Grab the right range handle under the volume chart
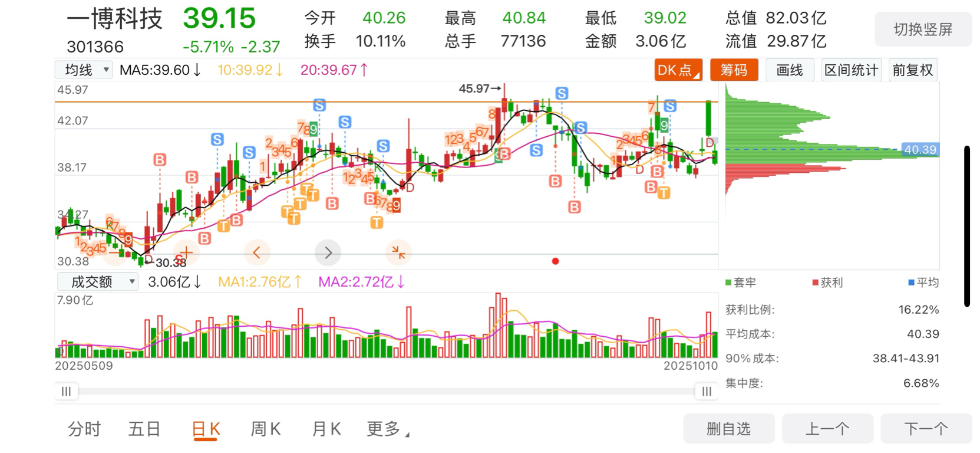 (707, 391)
